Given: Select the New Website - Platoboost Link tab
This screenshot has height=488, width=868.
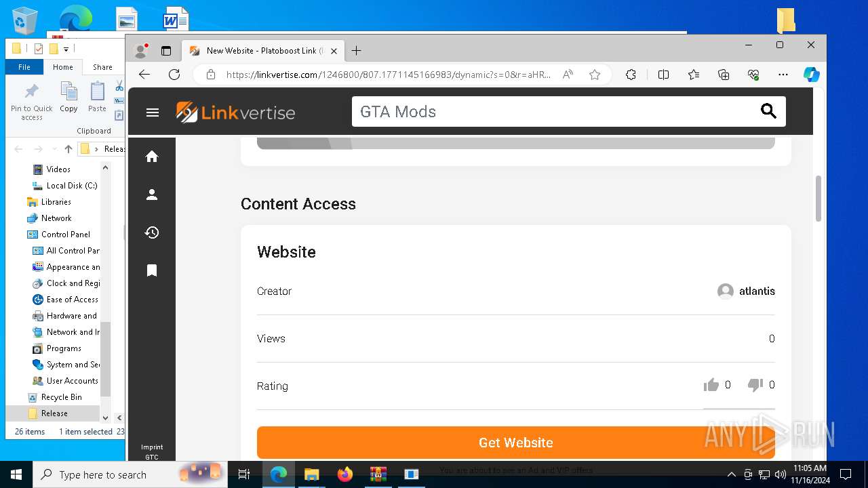Looking at the screenshot, I should [263, 51].
